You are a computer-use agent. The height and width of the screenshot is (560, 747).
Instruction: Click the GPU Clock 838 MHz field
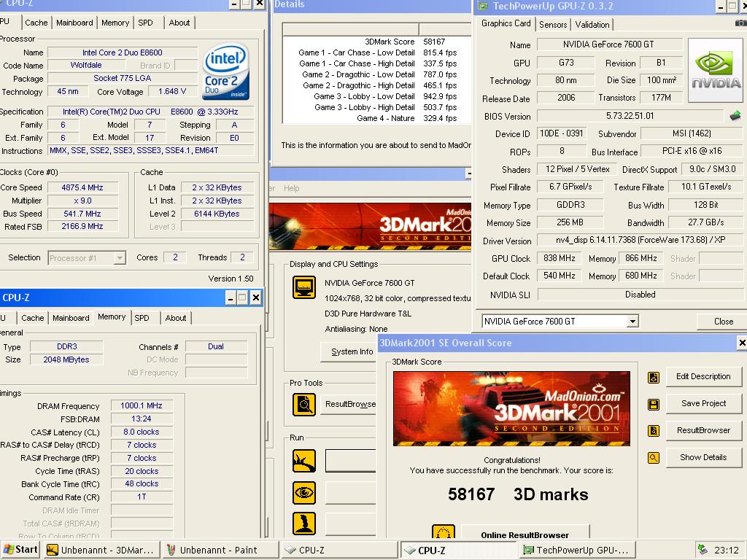560,259
